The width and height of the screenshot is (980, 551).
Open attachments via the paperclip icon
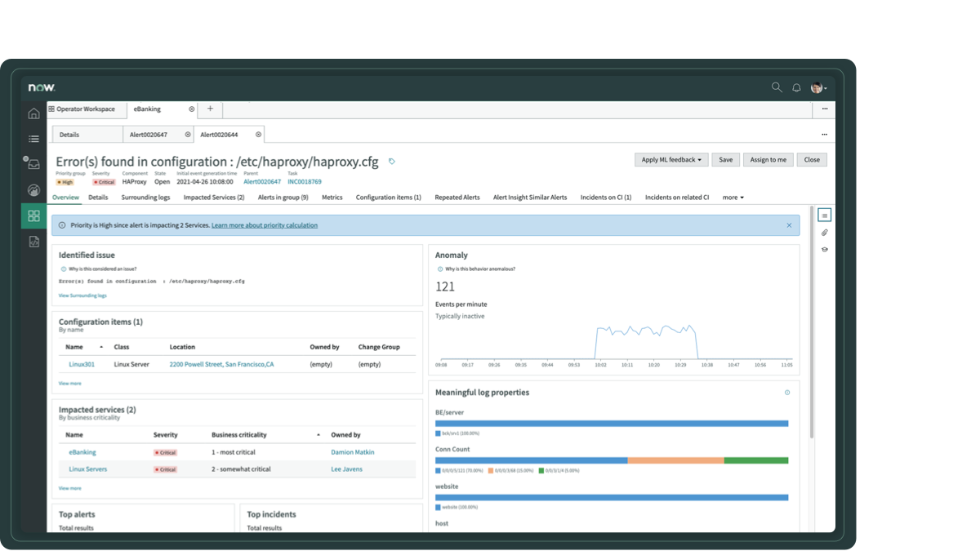(x=824, y=232)
